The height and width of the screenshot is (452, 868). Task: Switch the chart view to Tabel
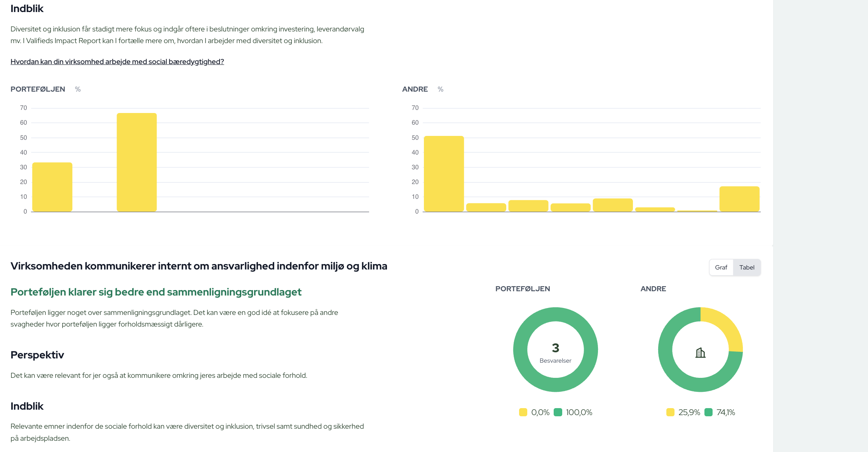747,267
